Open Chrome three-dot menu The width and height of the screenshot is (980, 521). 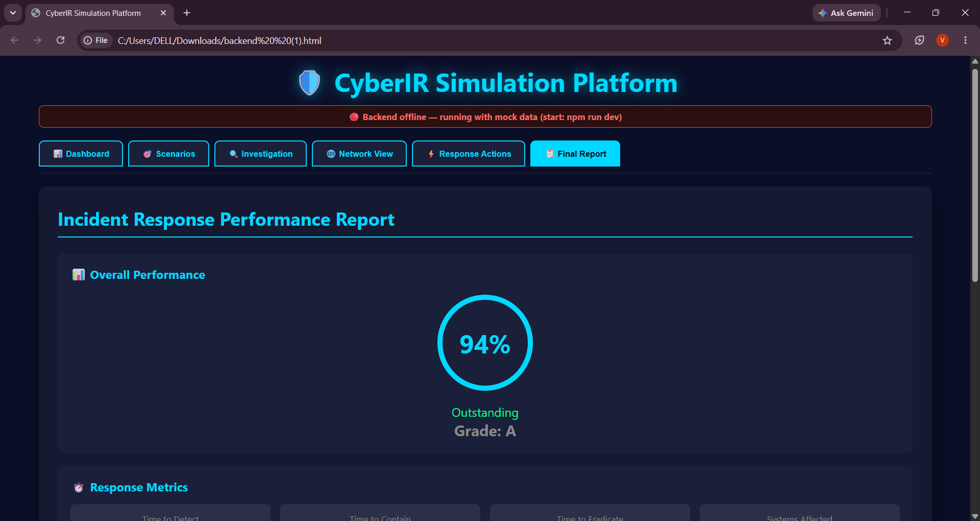[965, 40]
